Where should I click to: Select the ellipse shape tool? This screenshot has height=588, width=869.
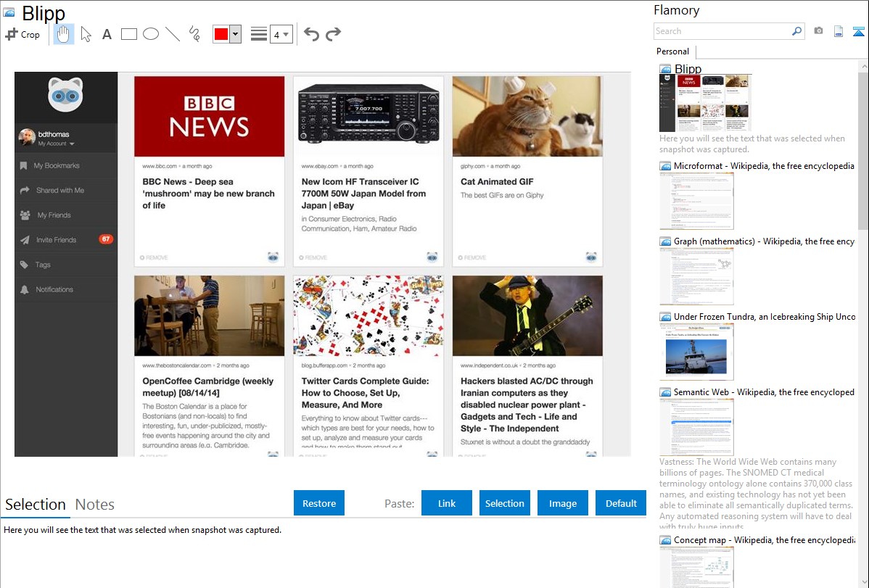tap(151, 34)
